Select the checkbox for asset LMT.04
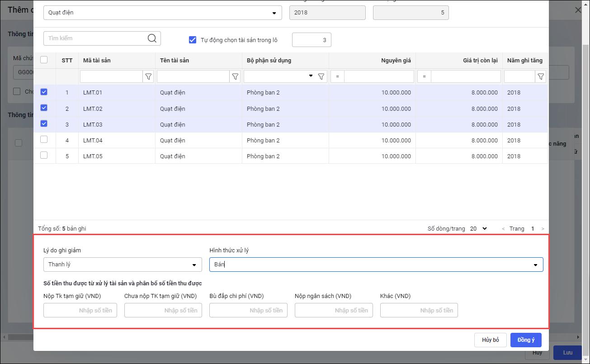 (44, 140)
